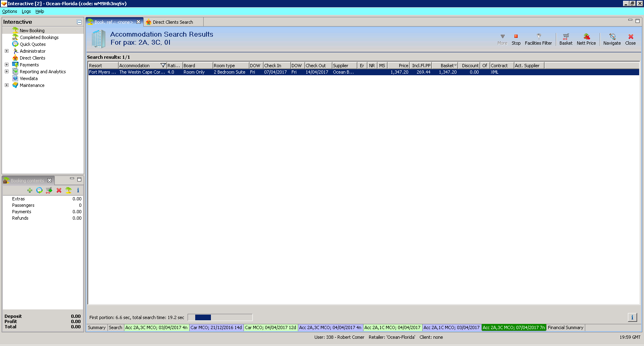
Task: Sort results by the Room type column
Action: click(231, 66)
